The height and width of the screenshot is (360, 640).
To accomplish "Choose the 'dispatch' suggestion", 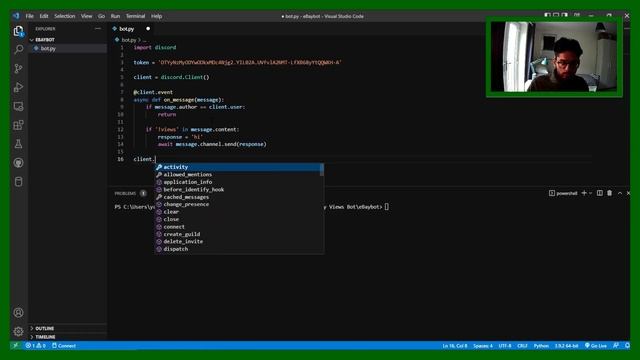I will point(239,249).
